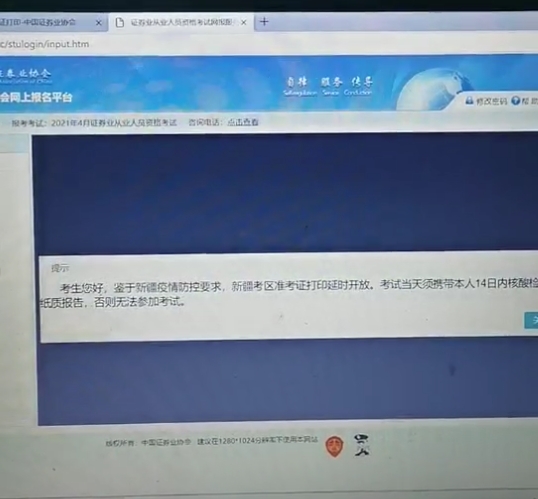Click the lock icon beside 修改密码
The image size is (538, 499).
pyautogui.click(x=469, y=101)
